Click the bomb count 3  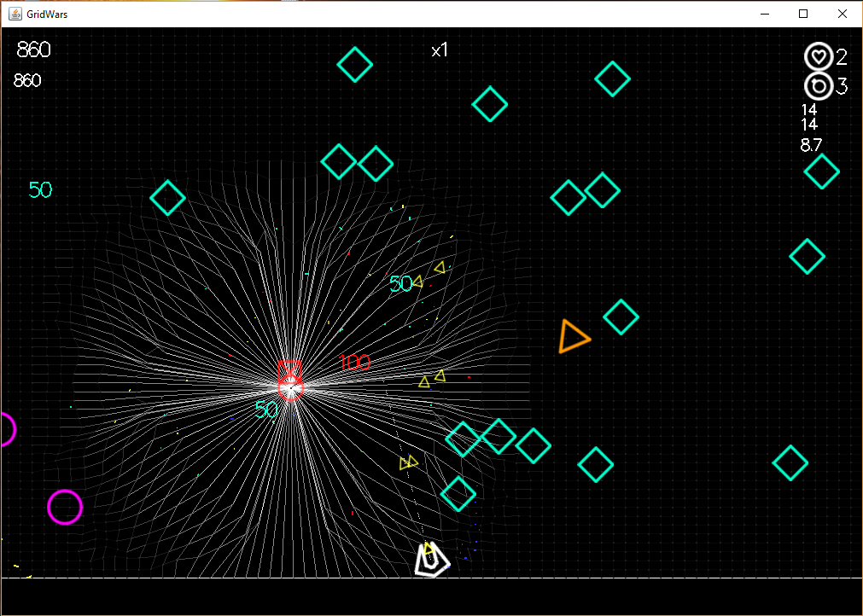click(x=842, y=86)
